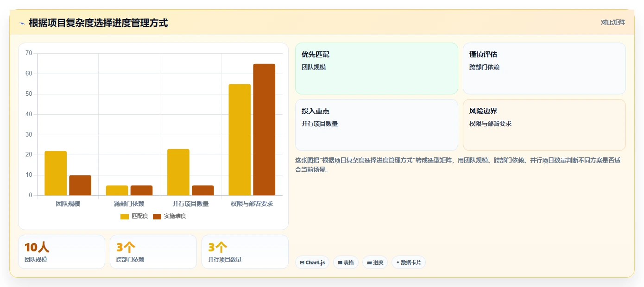644x287 pixels.
Task: Click the 并行项目数量 x-axis label
Action: coord(190,204)
